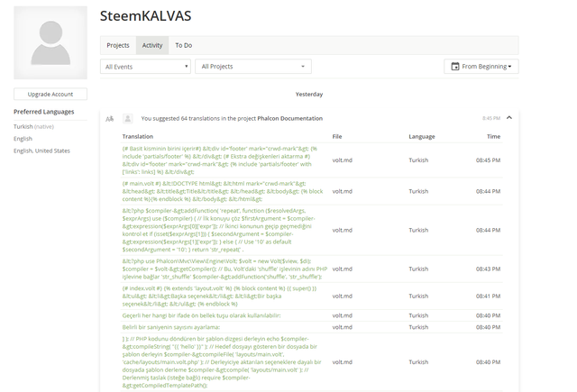The width and height of the screenshot is (577, 392).
Task: Click the calendar icon in From Beginning
Action: (x=455, y=67)
